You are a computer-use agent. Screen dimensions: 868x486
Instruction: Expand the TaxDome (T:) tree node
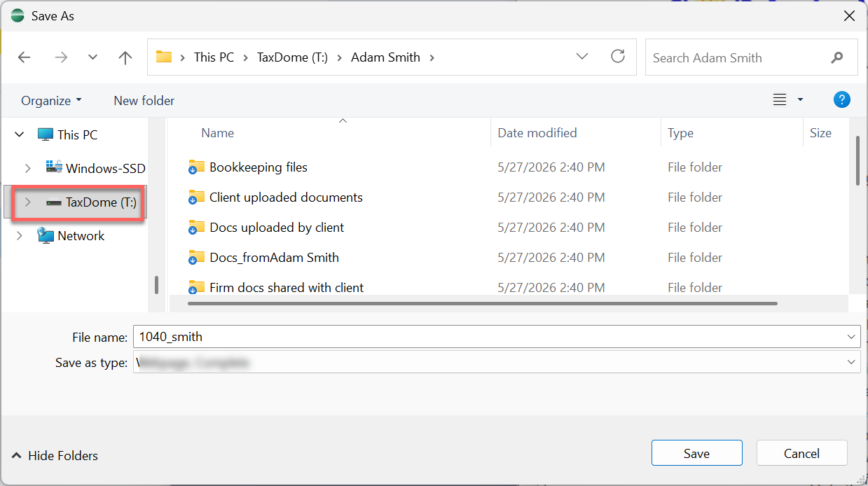click(28, 202)
